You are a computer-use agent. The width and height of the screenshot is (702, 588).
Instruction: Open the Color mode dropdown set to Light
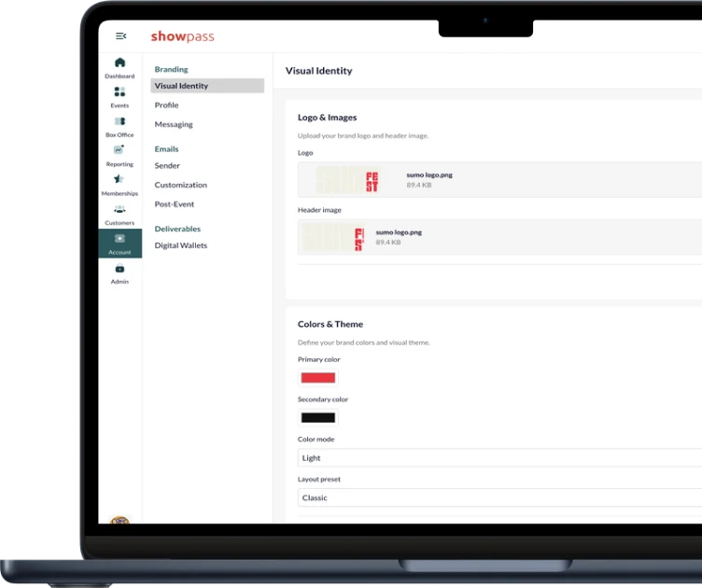[x=499, y=457]
